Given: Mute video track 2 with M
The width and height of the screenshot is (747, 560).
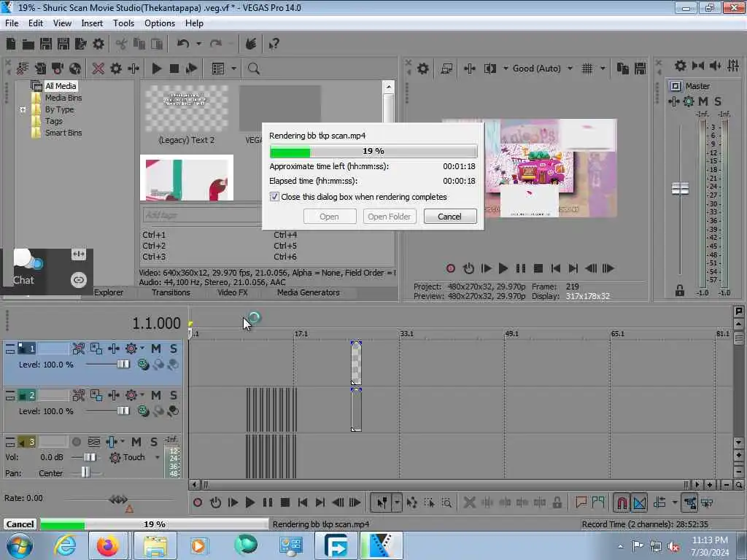Looking at the screenshot, I should click(156, 395).
